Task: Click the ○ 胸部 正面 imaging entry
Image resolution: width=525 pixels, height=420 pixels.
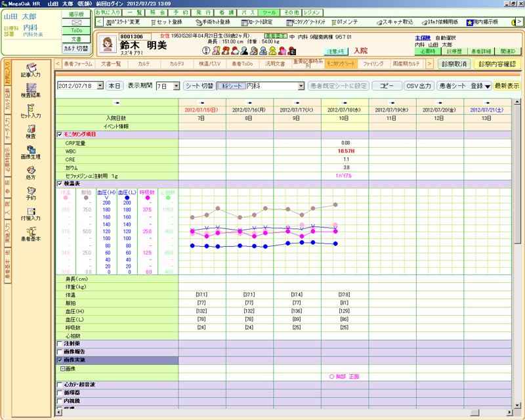Action: click(344, 377)
